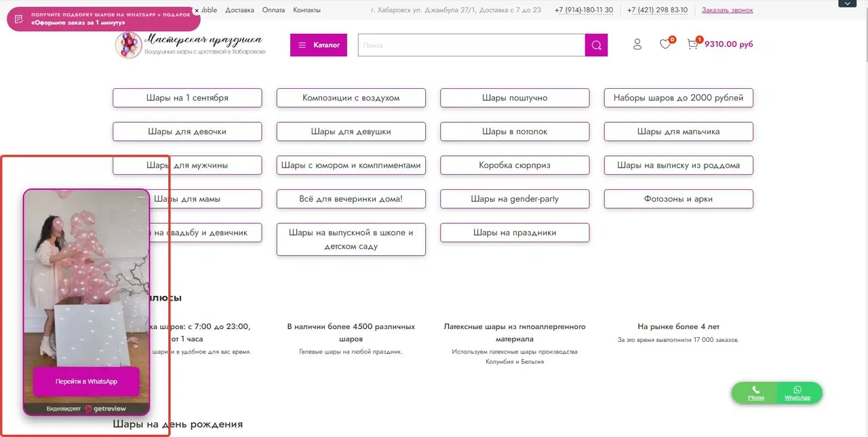This screenshot has width=868, height=437.
Task: Minimize the video widget popup
Action: (140, 197)
